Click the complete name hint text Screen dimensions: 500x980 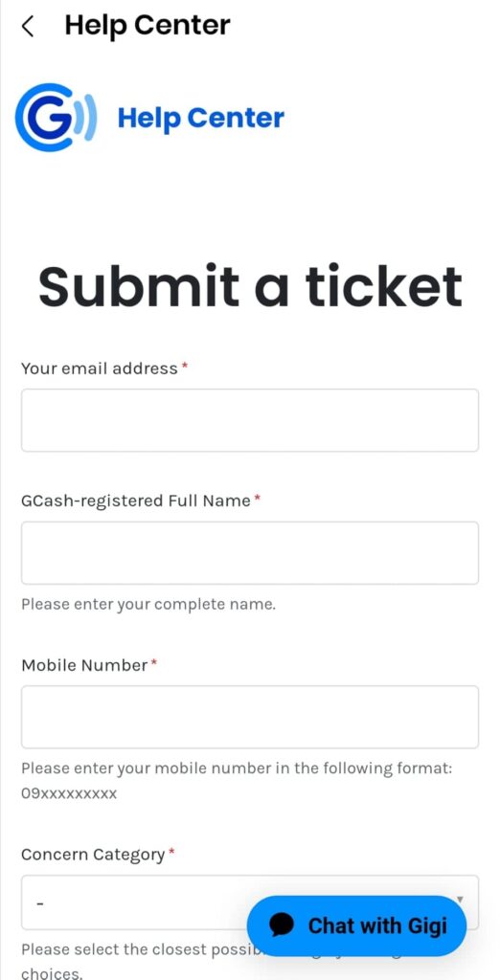pos(148,605)
